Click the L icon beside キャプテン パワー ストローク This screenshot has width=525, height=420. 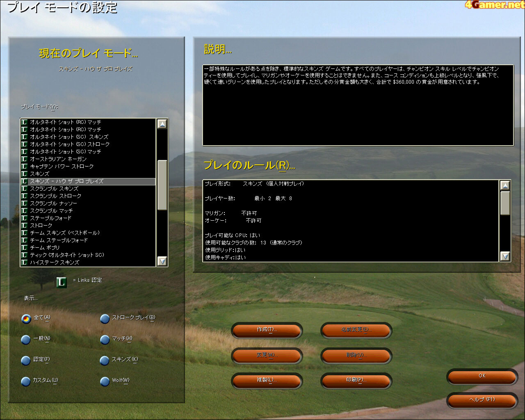pos(24,167)
